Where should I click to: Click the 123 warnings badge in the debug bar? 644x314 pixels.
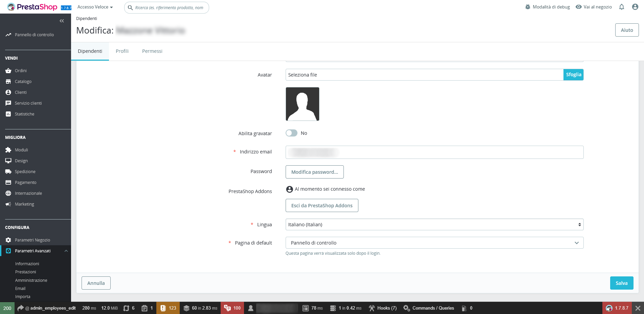(x=168, y=308)
